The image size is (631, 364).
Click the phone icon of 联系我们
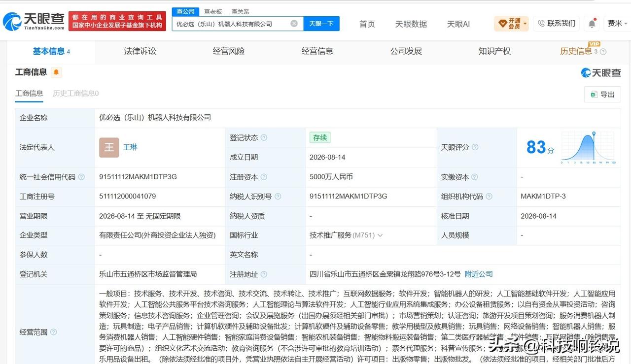pos(541,23)
